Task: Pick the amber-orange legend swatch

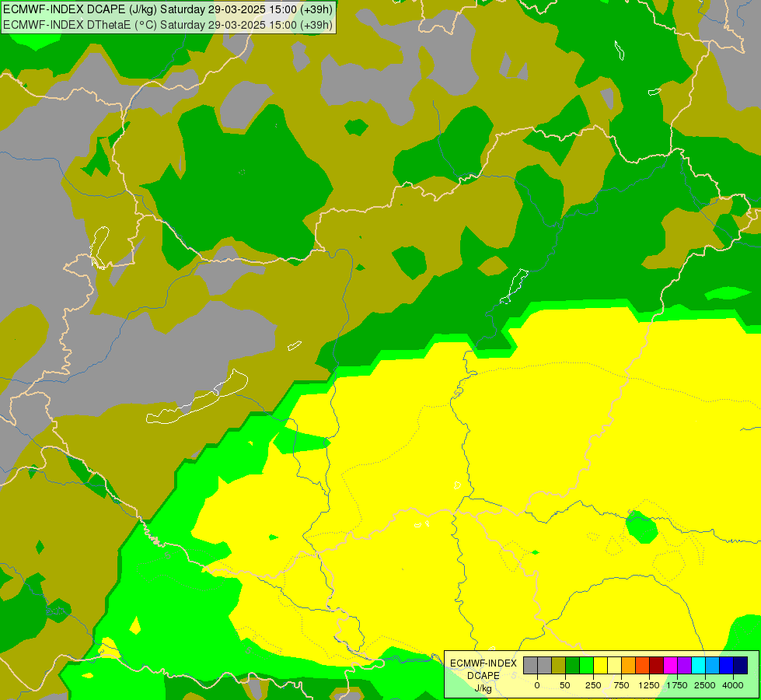Action: pyautogui.click(x=629, y=666)
